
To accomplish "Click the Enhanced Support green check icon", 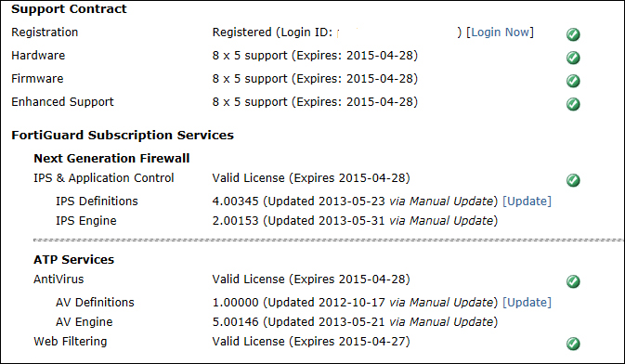I will click(x=573, y=104).
